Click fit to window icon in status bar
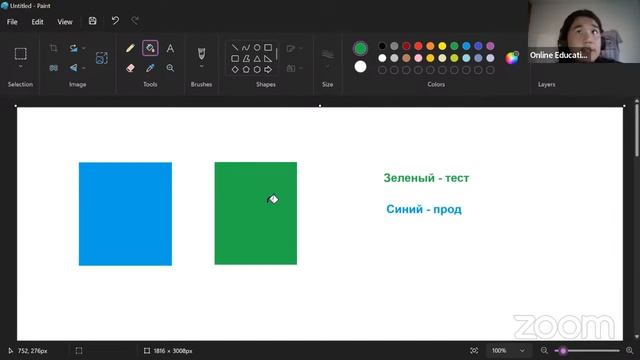640x360 pixels. point(474,351)
